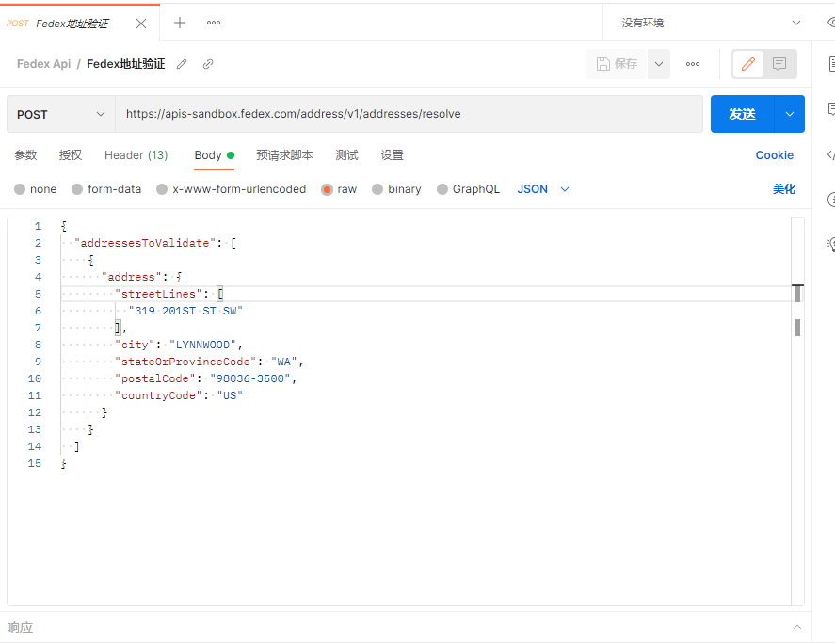Click the "319 201ST ST SW" value
Screen dimensions: 835x644
[x=185, y=311]
